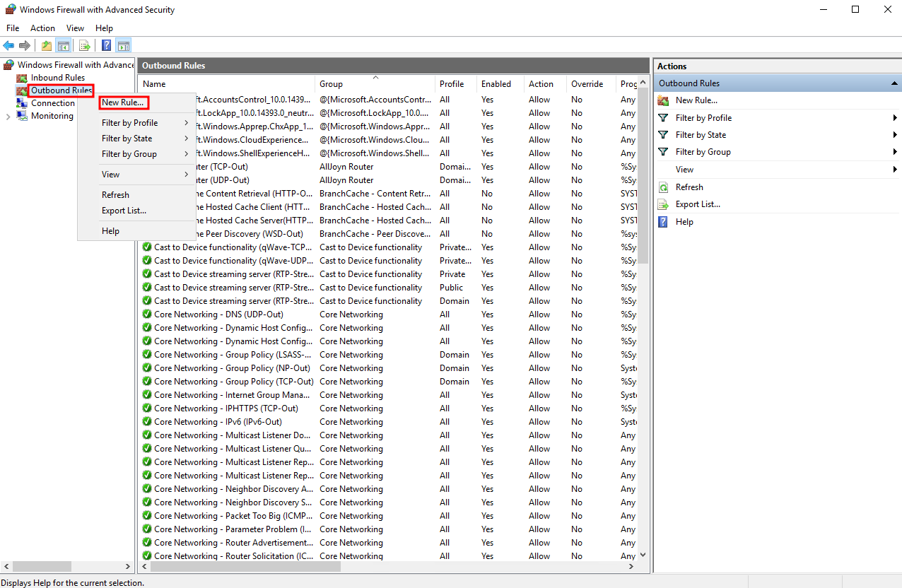Expand Filter by State arrow in Actions pane
This screenshot has height=588, width=902.
pyautogui.click(x=895, y=135)
